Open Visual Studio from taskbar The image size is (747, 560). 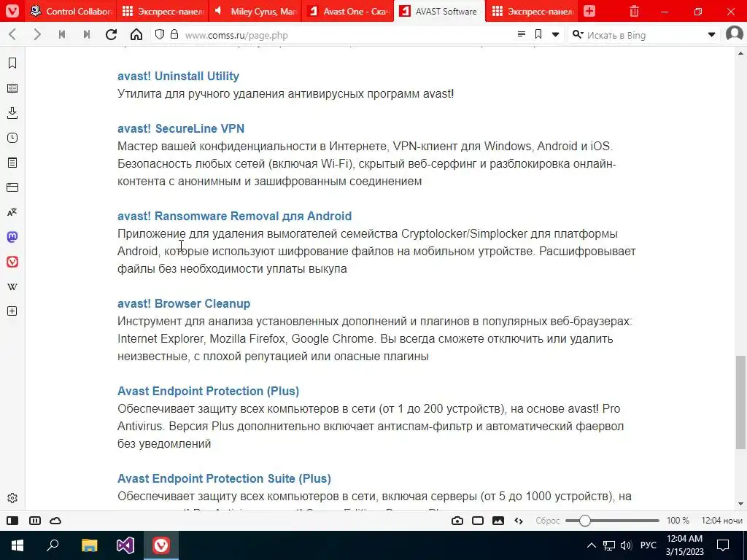click(x=125, y=545)
